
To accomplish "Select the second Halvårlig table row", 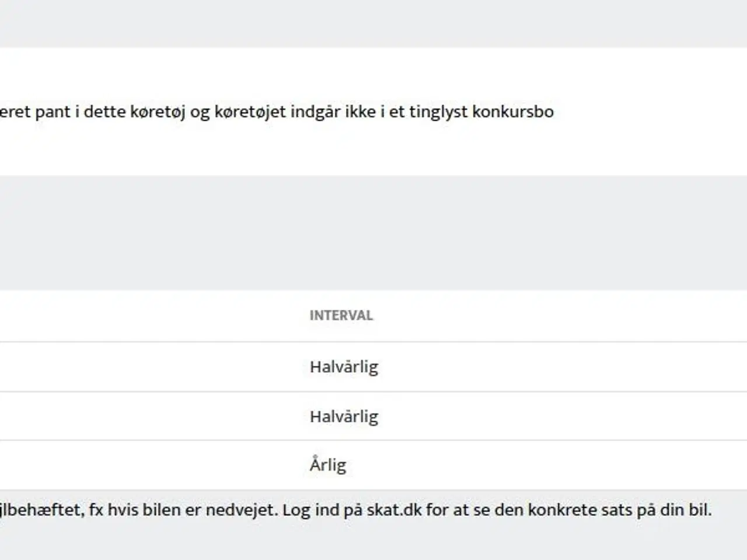I will pyautogui.click(x=373, y=416).
